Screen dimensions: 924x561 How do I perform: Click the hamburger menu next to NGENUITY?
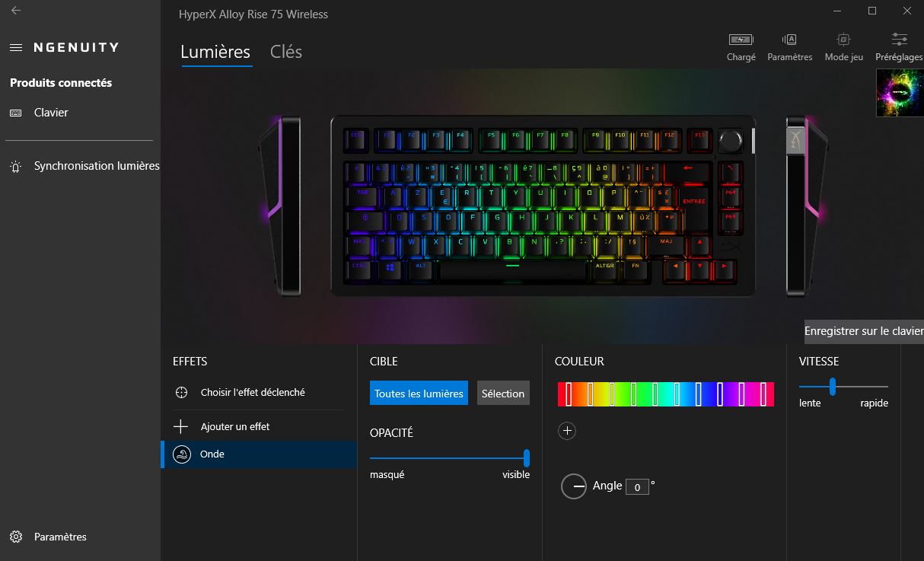point(16,47)
